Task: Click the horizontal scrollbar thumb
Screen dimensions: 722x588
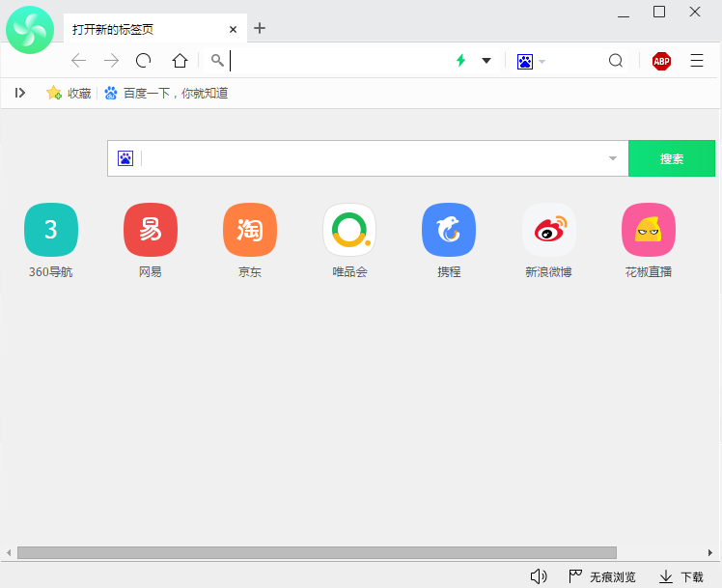Action: click(x=317, y=552)
